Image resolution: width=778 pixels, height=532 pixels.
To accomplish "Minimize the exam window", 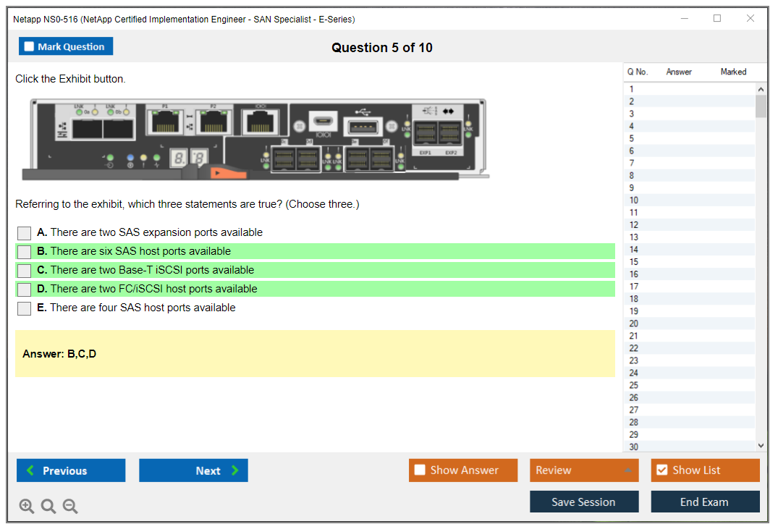I will click(684, 19).
